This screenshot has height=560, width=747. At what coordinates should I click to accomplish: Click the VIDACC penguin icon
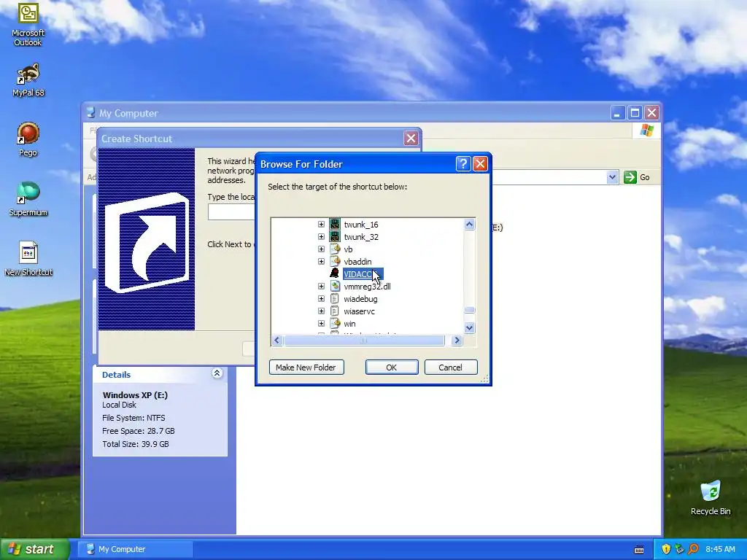pos(335,274)
